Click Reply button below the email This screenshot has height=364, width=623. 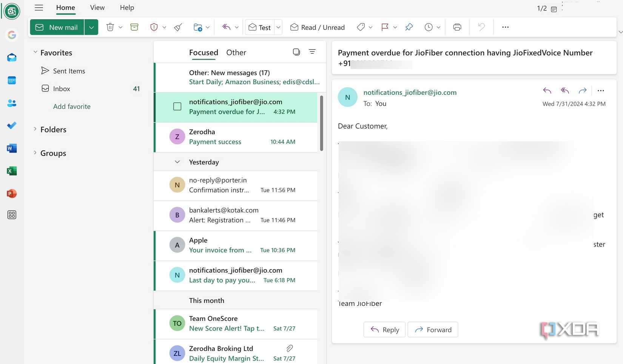click(384, 330)
